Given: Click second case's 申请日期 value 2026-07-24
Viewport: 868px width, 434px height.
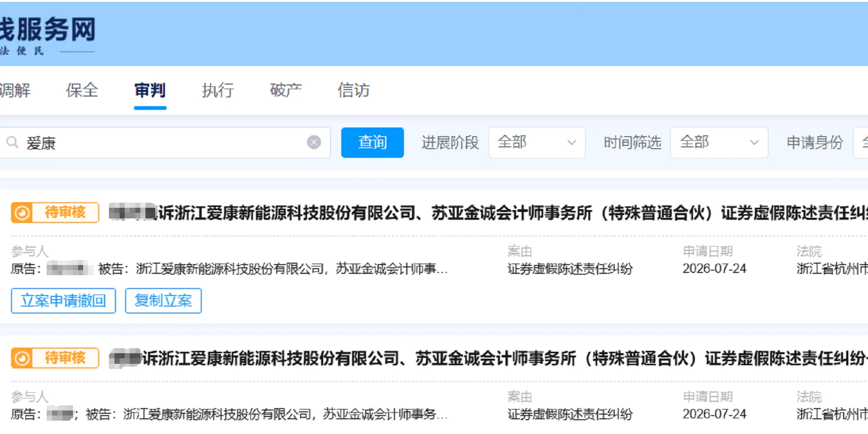Looking at the screenshot, I should (x=714, y=414).
